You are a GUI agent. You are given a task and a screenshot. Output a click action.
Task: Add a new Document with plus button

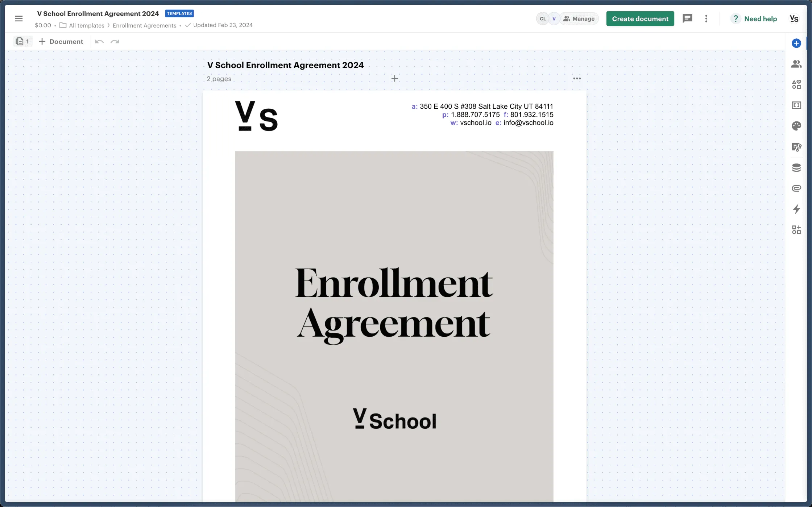click(61, 41)
